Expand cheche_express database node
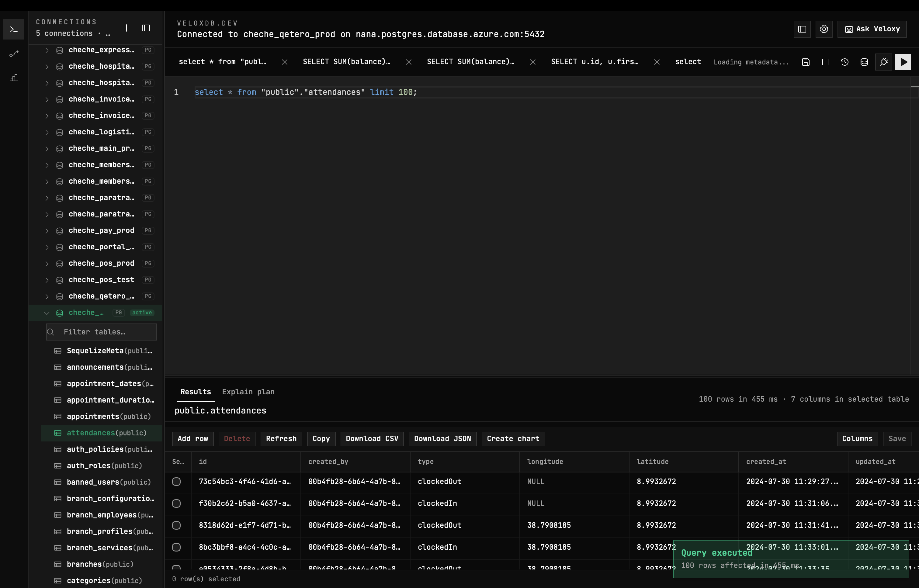Viewport: 919px width, 588px height. coord(47,50)
